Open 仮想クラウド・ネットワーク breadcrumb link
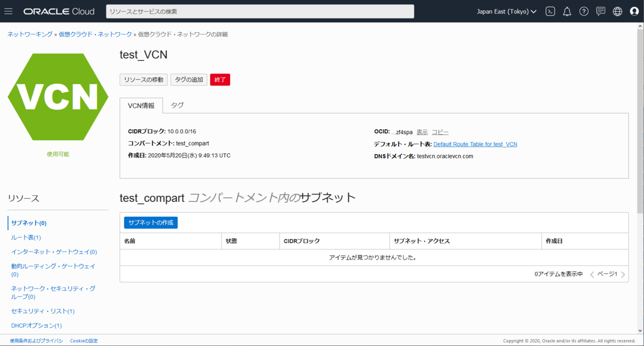 click(95, 34)
